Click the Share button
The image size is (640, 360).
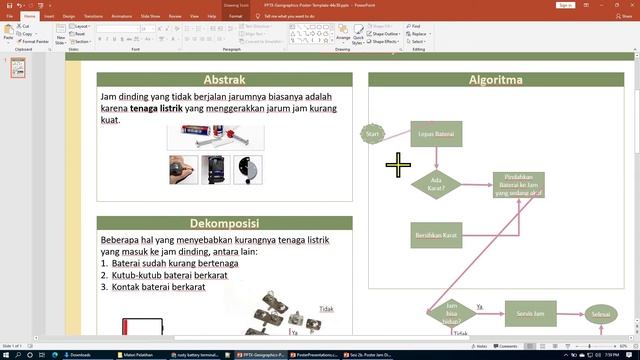click(x=624, y=16)
